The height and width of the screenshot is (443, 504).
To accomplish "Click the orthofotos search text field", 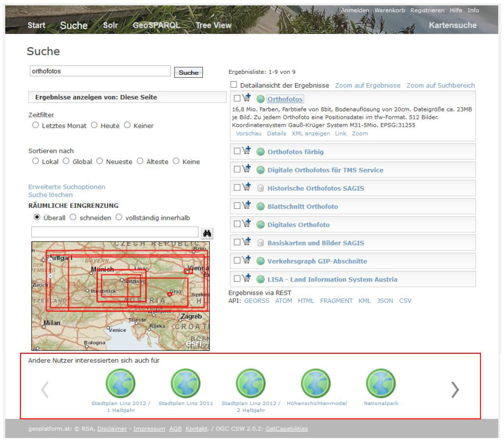I will 100,71.
